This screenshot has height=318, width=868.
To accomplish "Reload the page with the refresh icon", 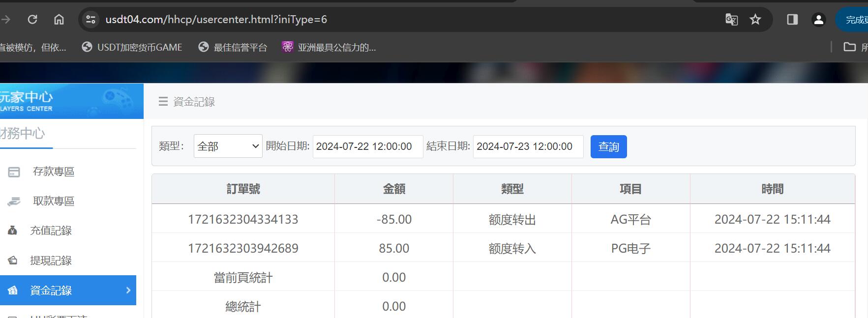I will point(32,19).
